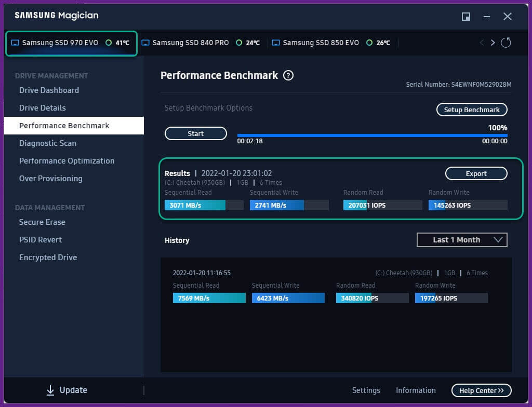
Task: Open the Encrypted Drive page
Action: click(48, 257)
